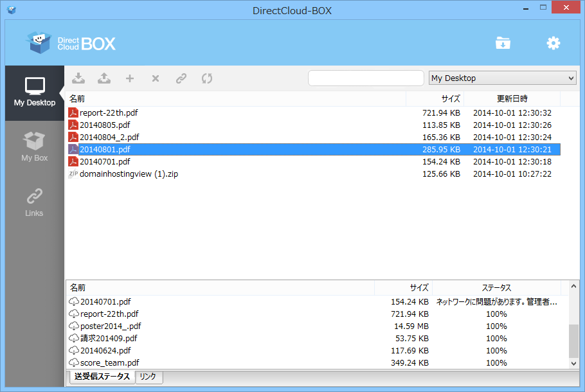Image resolution: width=585 pixels, height=392 pixels.
Task: Click the transfer list scrollbar thumb
Action: [574, 341]
